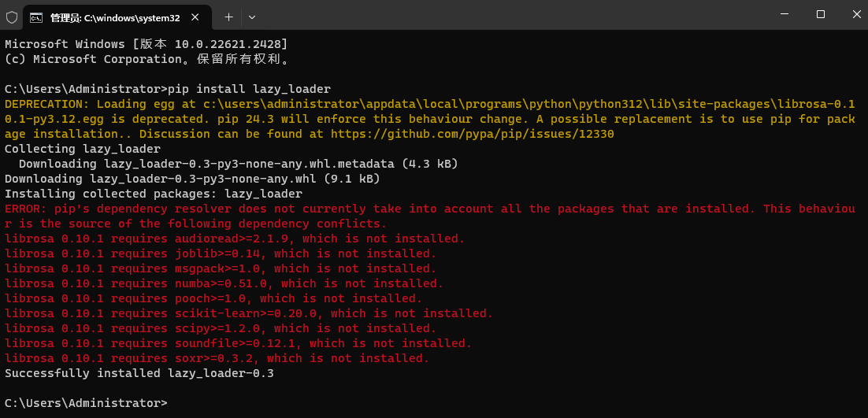Click the "Collecting lazy_loader" output line
The height and width of the screenshot is (418, 868).
(83, 149)
